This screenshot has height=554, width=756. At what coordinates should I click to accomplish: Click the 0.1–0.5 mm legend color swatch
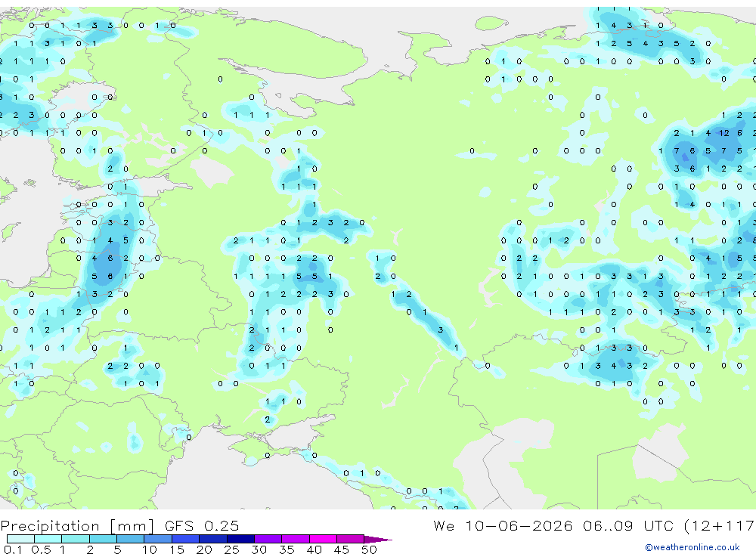(20, 539)
